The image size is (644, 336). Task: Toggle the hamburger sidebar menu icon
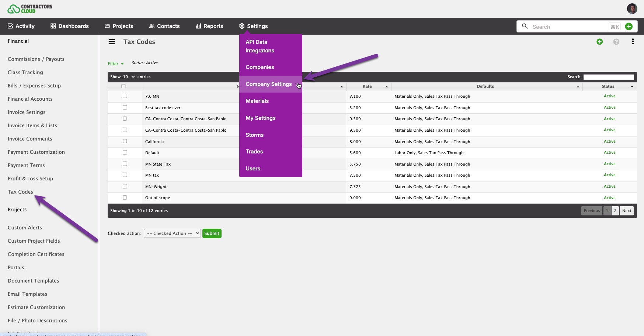(112, 42)
